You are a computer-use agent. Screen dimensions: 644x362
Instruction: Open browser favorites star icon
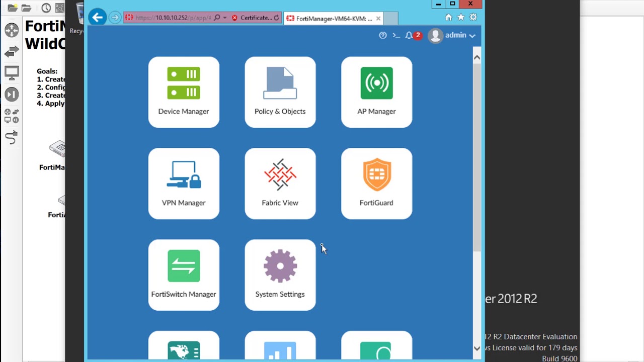(x=461, y=18)
